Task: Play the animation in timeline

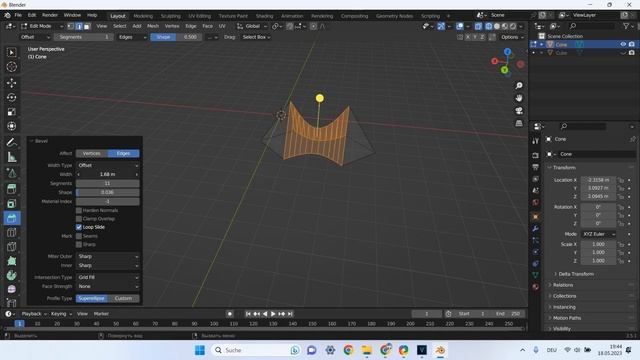Action: tap(273, 314)
